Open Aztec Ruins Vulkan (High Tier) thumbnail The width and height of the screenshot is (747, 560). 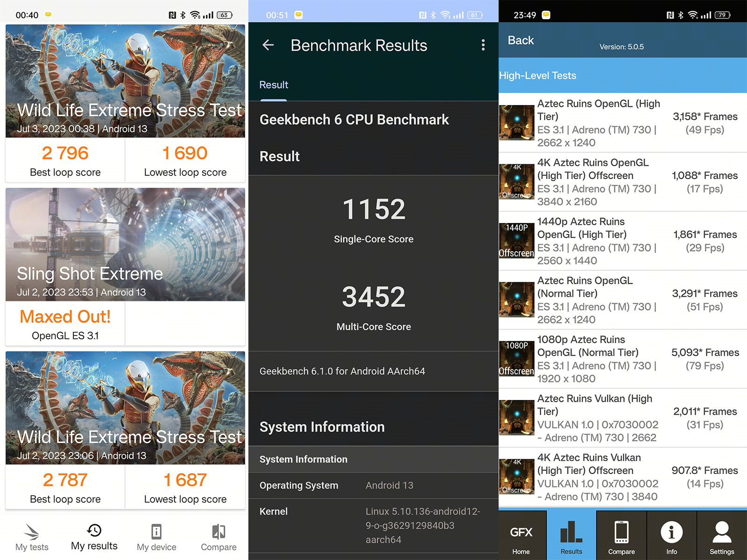pyautogui.click(x=517, y=418)
